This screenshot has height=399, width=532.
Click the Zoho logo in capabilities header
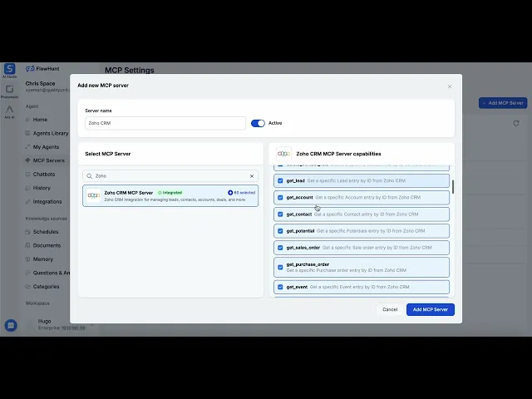click(x=283, y=154)
